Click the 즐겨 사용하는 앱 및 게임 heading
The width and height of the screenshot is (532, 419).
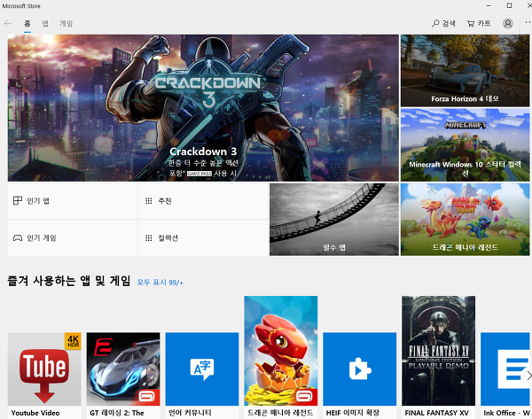[69, 281]
